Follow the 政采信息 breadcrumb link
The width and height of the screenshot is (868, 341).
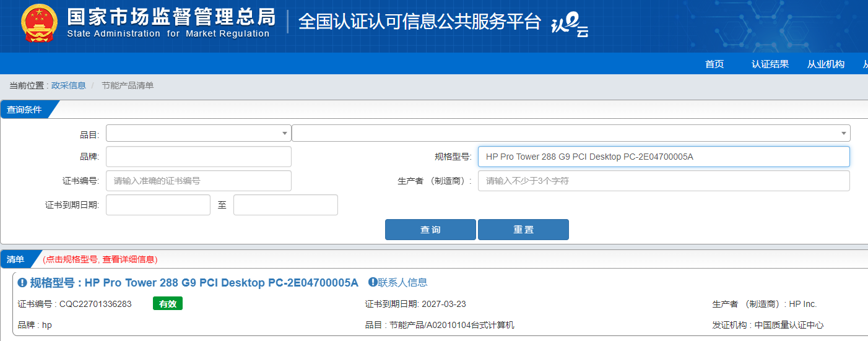point(68,85)
